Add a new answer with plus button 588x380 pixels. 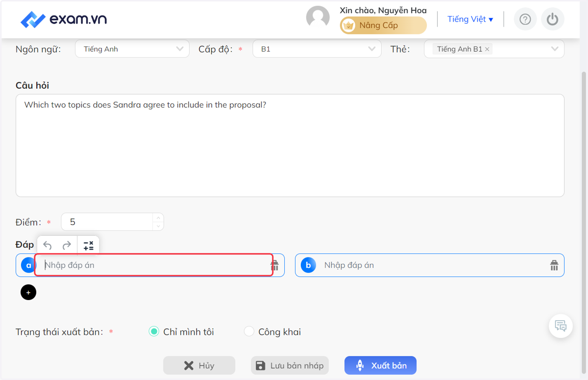28,292
